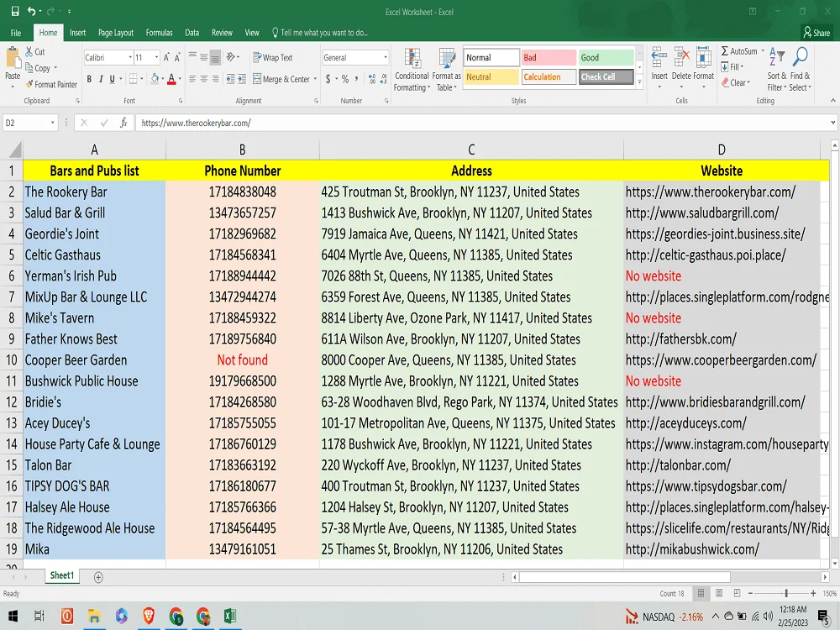This screenshot has height=630, width=840.
Task: Toggle Italic formatting
Action: 100,79
